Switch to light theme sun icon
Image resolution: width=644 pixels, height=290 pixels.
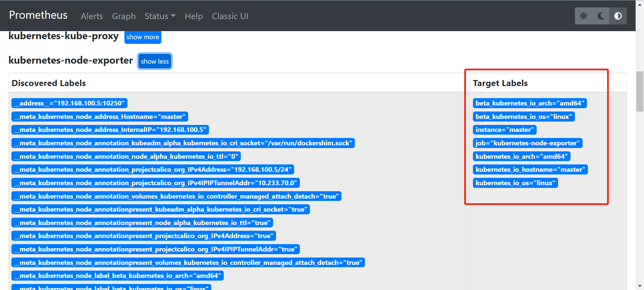pos(584,16)
